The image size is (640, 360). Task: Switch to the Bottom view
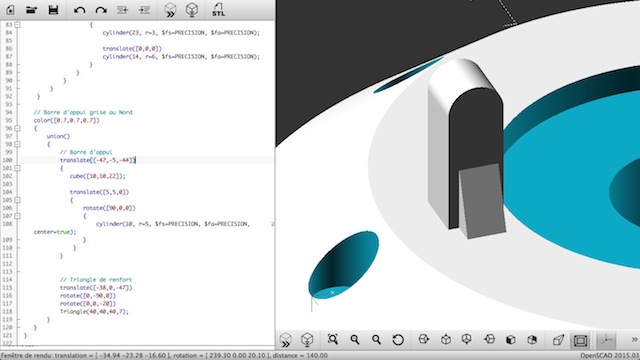coord(467,339)
